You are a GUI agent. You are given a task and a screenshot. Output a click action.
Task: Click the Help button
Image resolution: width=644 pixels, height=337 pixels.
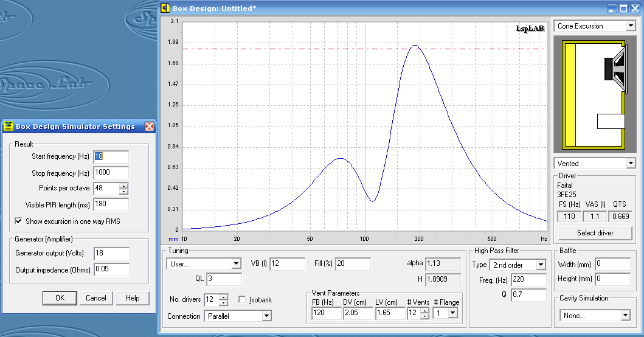pos(132,298)
